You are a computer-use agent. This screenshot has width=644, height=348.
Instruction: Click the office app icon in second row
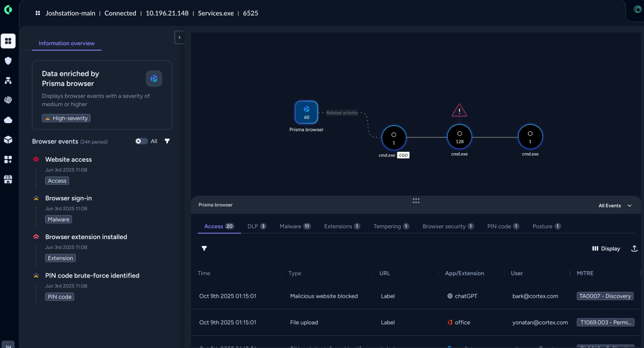coord(450,322)
